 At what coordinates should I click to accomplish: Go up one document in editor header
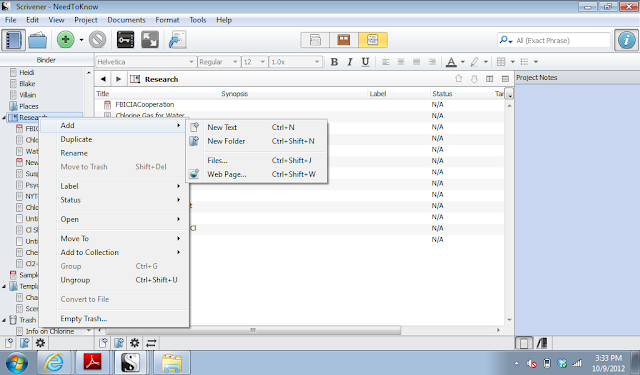point(458,79)
